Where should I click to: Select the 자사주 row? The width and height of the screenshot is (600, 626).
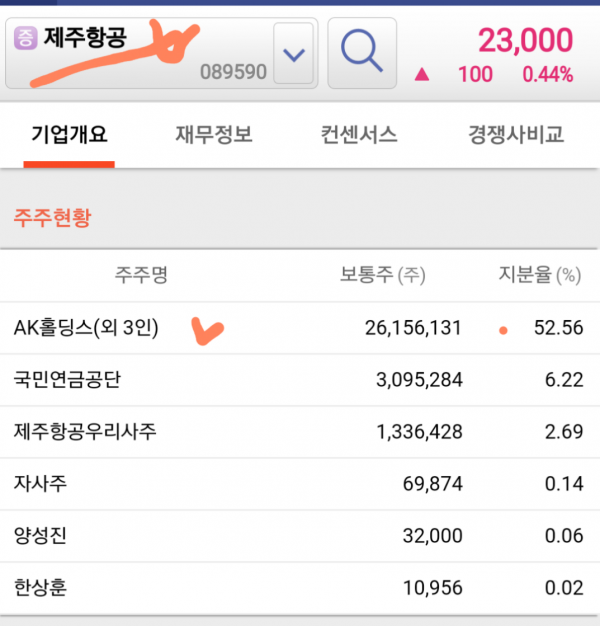[x=300, y=484]
